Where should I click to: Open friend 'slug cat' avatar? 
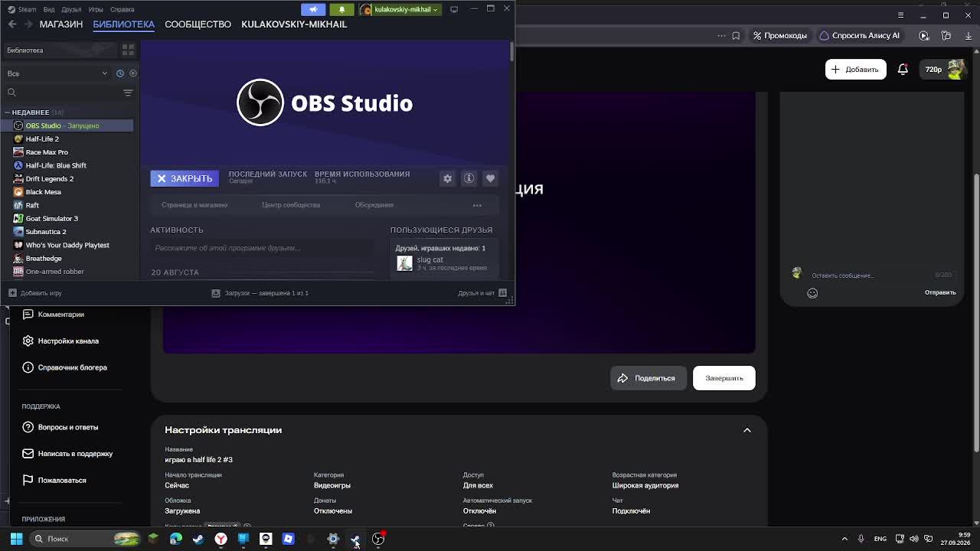[x=405, y=263]
